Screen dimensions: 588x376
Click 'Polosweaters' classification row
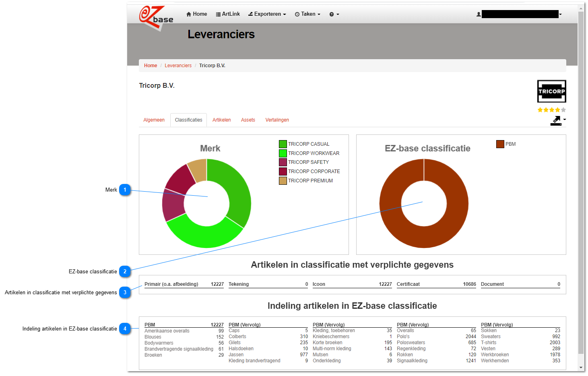(436, 343)
